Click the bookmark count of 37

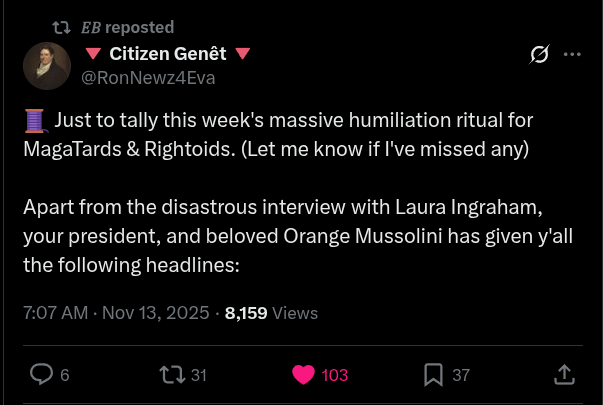point(461,375)
